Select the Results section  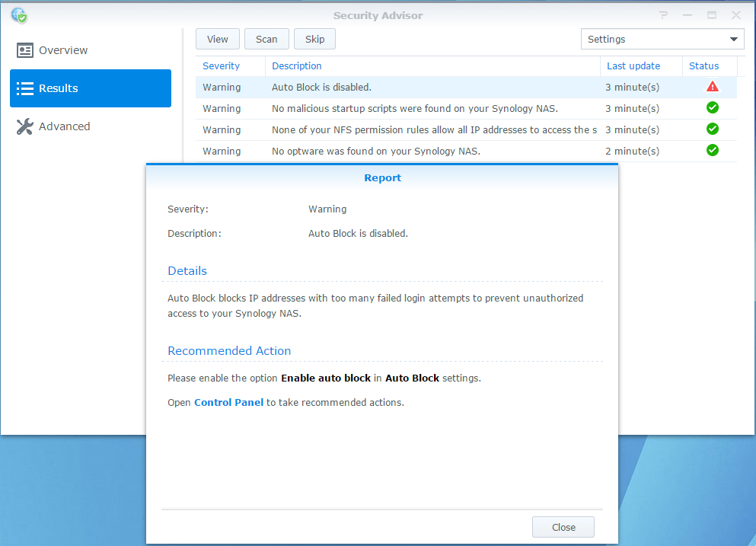coord(91,88)
